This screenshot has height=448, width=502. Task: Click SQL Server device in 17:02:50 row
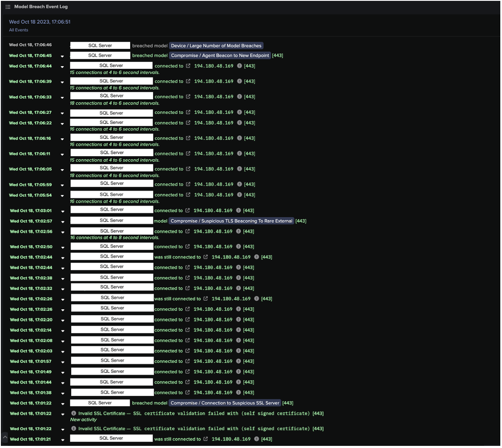pyautogui.click(x=112, y=246)
